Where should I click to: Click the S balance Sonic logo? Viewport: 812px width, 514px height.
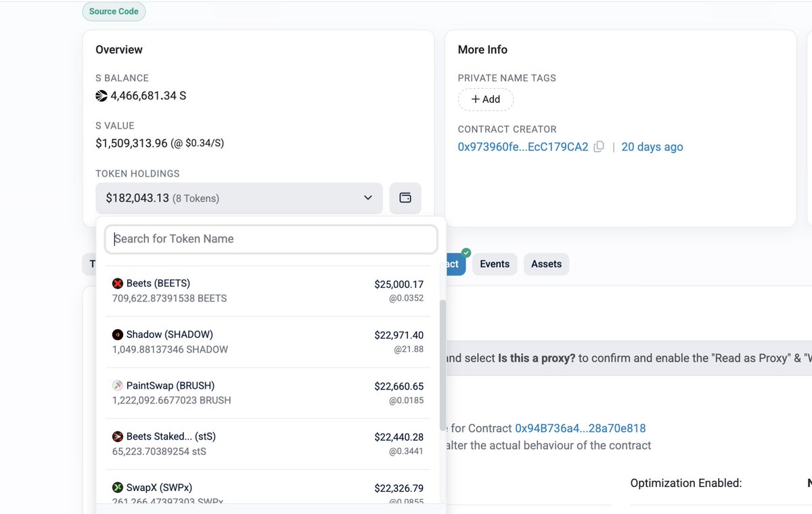(x=101, y=96)
